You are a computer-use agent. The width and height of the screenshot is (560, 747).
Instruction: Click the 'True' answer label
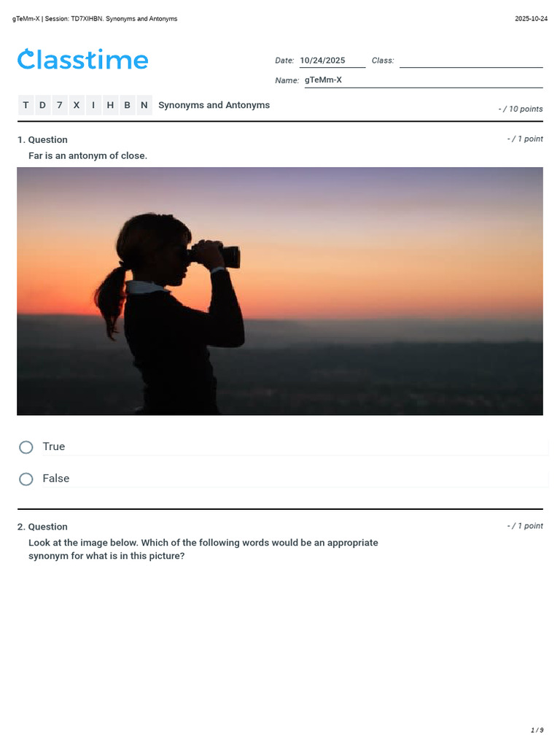(x=54, y=446)
